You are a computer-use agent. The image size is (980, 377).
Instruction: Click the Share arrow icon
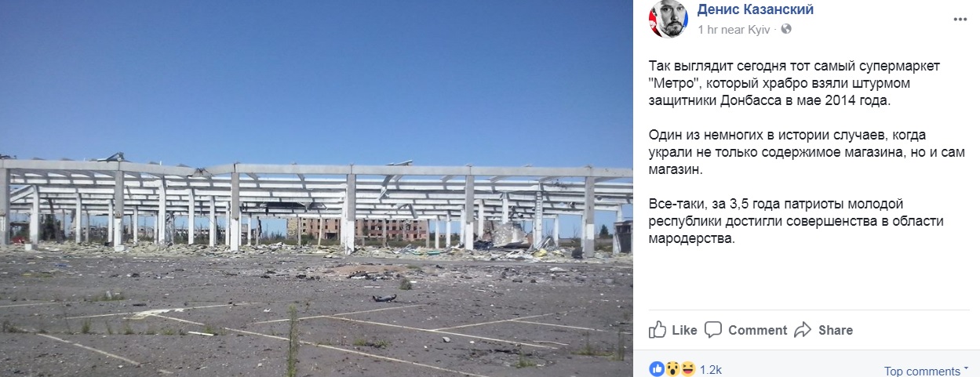coord(803,330)
